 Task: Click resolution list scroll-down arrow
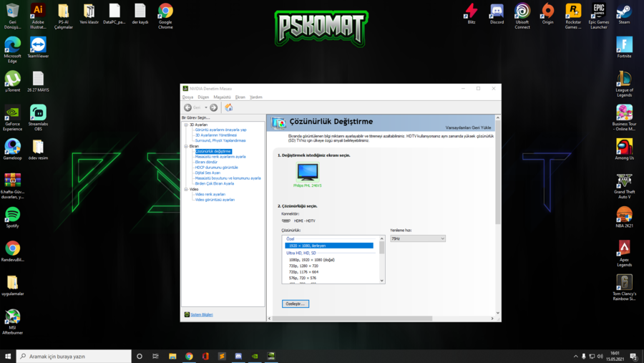(x=382, y=281)
